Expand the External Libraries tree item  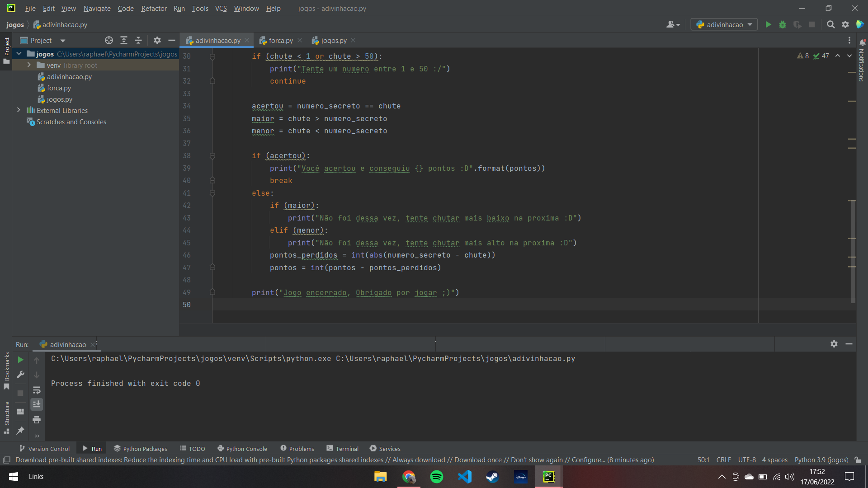17,110
